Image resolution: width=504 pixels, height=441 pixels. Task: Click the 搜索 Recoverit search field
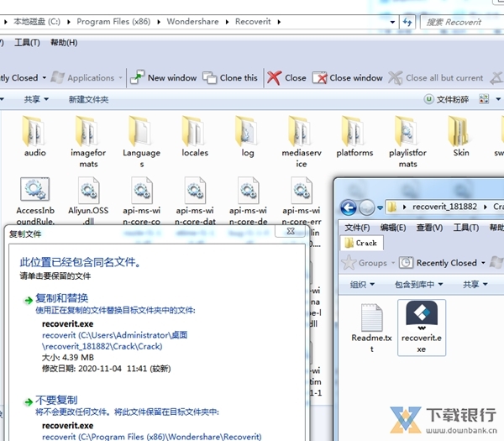pos(462,22)
